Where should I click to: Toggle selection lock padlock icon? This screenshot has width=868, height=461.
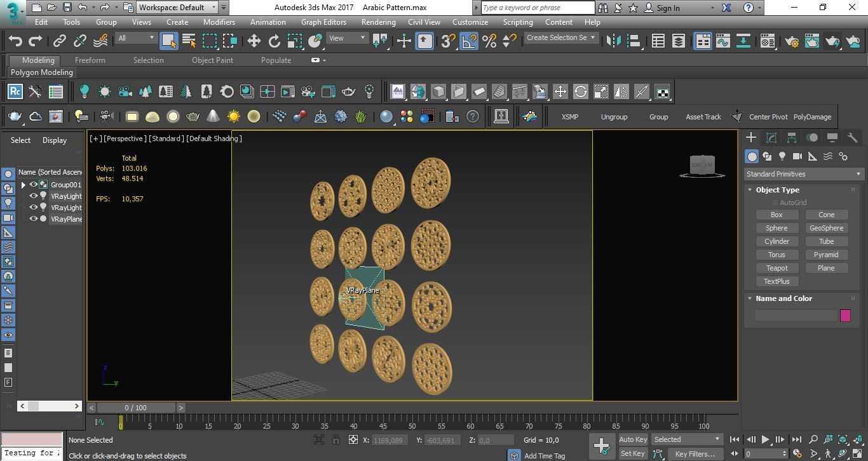click(336, 439)
